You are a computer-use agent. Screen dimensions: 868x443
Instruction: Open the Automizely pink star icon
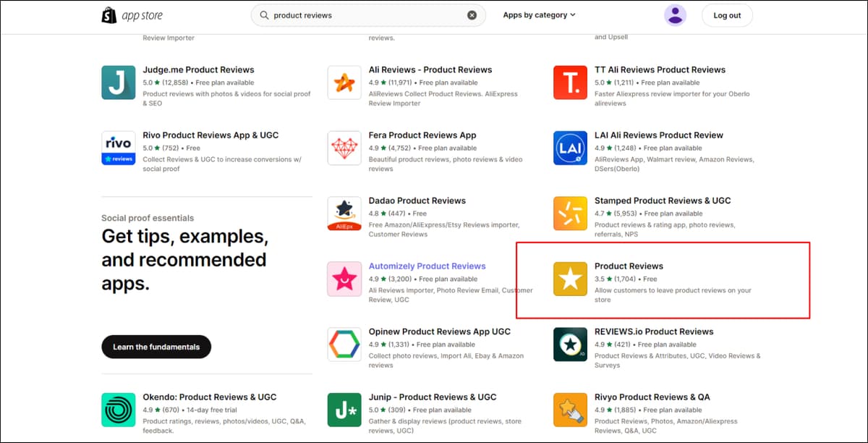click(344, 279)
